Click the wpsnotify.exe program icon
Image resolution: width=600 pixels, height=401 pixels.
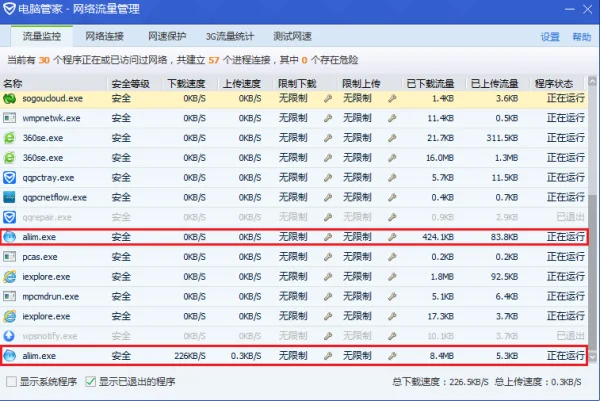click(x=10, y=336)
